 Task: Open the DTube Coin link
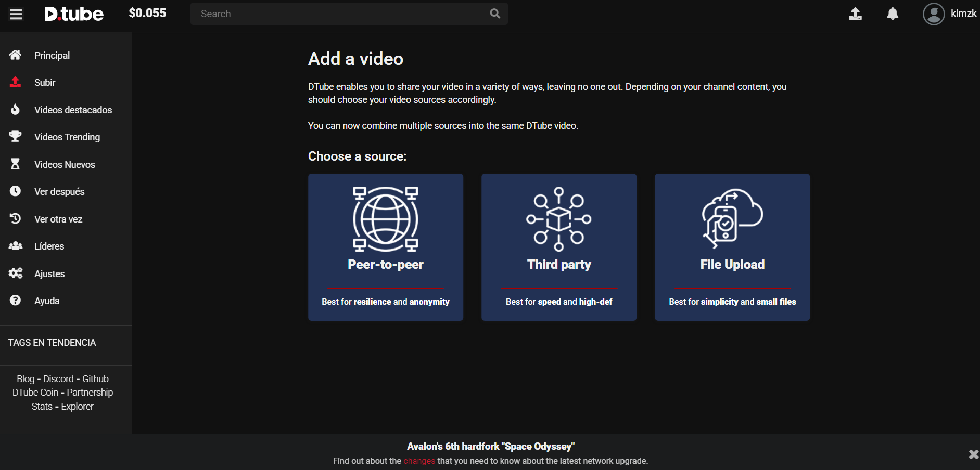35,393
